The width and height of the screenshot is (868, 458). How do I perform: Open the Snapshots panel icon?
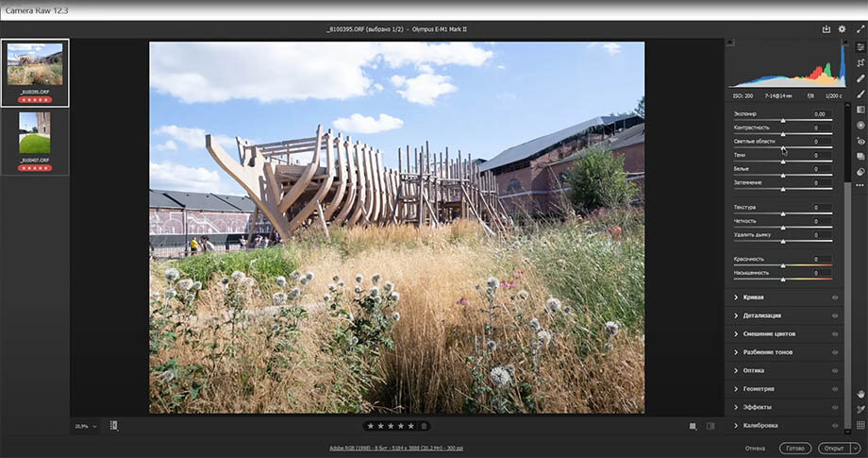tap(860, 156)
